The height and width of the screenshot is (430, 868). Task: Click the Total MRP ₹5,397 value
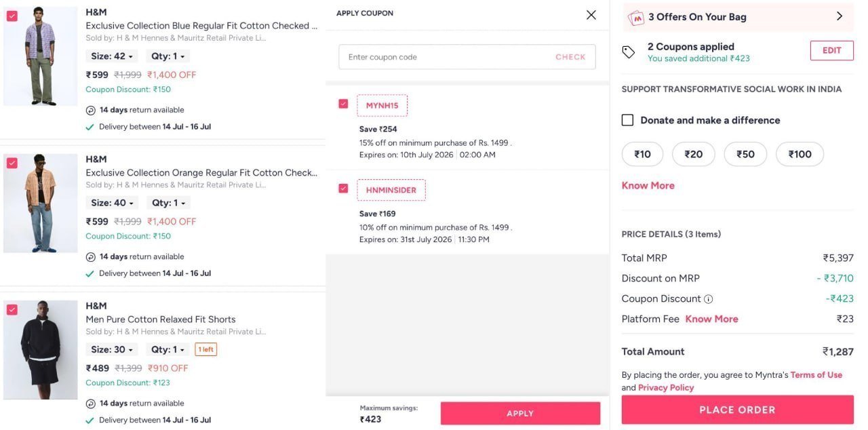pos(838,258)
